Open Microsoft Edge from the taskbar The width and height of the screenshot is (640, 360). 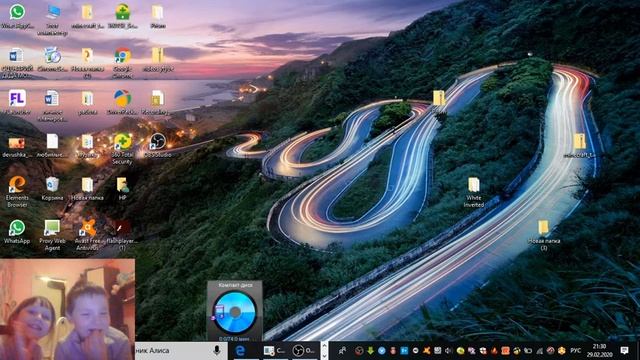[x=241, y=351]
